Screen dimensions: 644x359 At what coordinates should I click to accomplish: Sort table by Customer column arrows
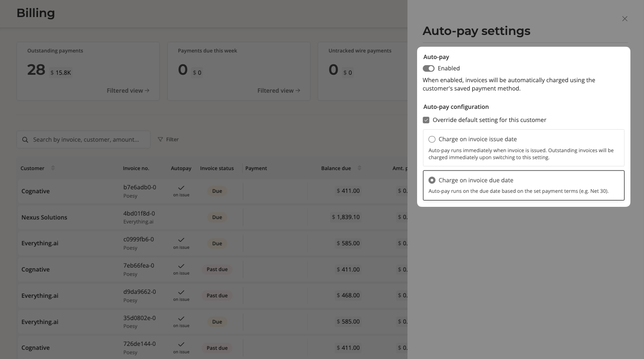tap(53, 168)
